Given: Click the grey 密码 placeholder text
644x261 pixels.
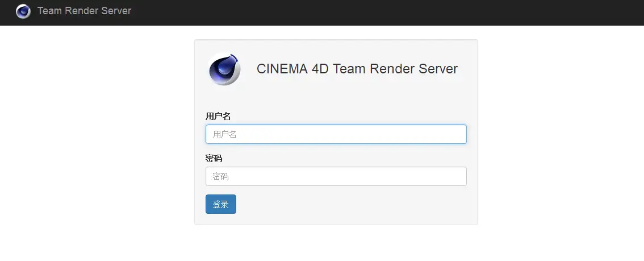Looking at the screenshot, I should tap(220, 177).
